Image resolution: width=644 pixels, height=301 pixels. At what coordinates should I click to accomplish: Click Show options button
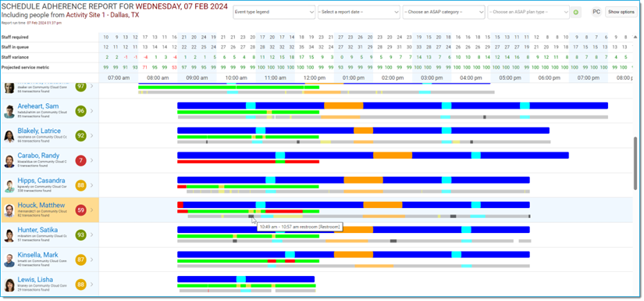[x=621, y=12]
